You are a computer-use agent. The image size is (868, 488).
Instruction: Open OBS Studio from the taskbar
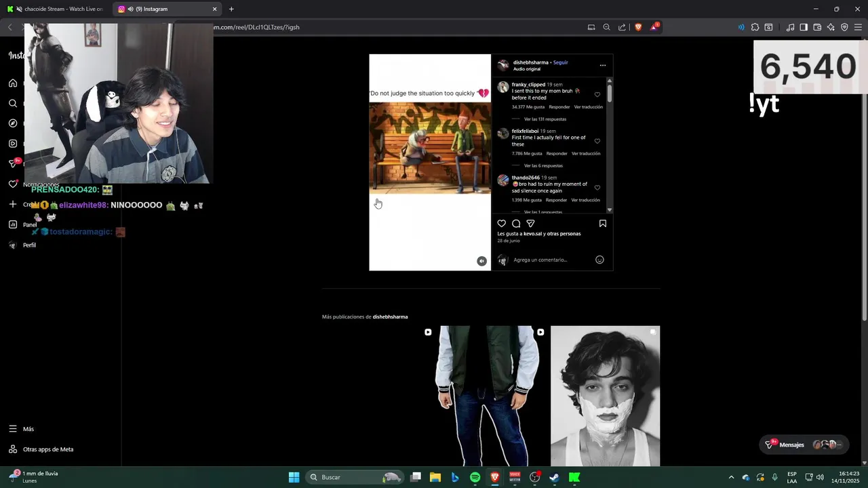click(534, 477)
